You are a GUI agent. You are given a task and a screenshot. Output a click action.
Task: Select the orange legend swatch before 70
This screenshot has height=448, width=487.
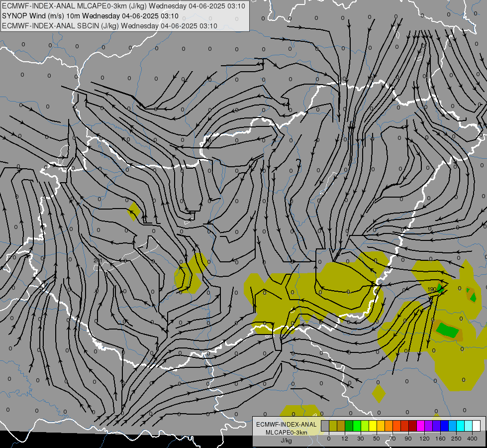pos(389,426)
